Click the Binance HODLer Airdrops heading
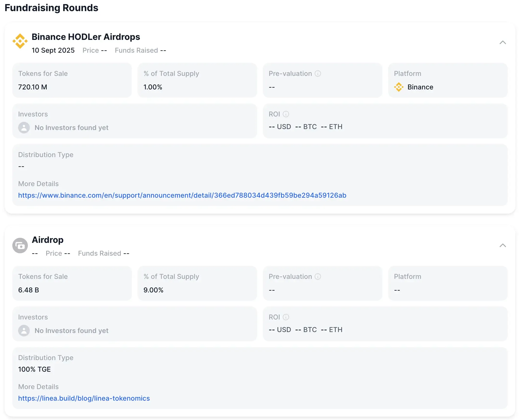The width and height of the screenshot is (520, 420). (x=86, y=37)
